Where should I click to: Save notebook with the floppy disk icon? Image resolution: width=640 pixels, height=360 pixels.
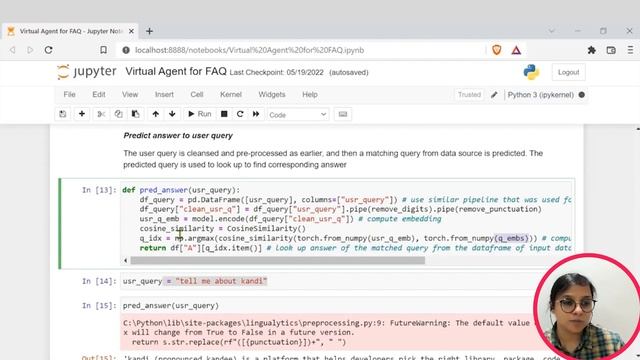(x=62, y=114)
